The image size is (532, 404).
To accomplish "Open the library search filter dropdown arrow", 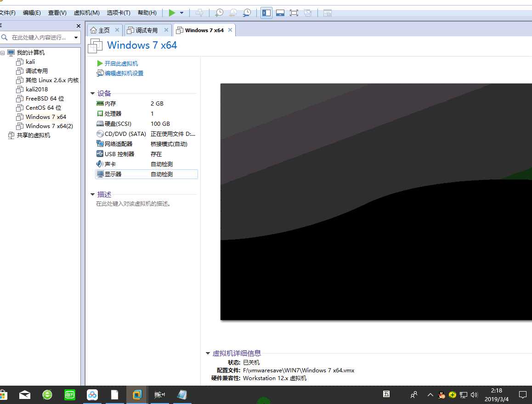I will coord(76,38).
